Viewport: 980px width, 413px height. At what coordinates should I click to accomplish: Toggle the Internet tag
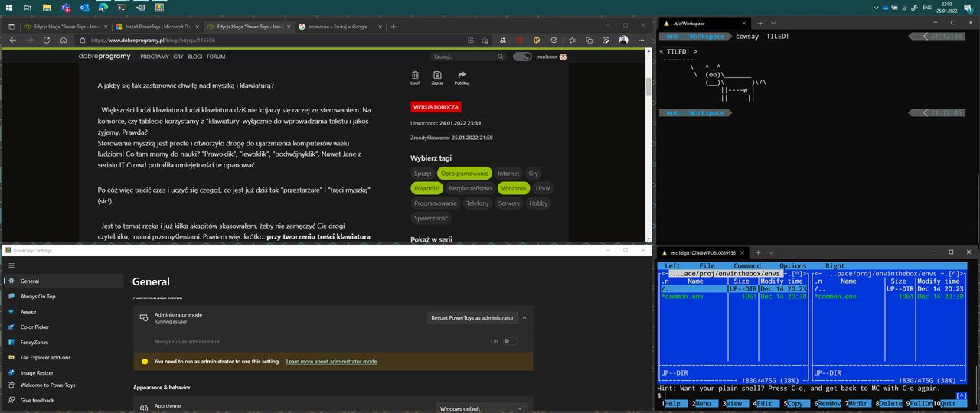508,174
